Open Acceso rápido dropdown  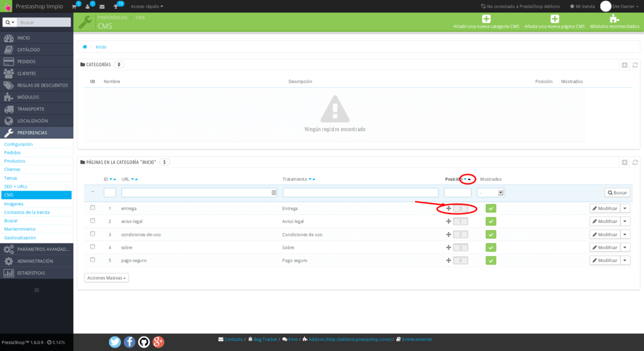pyautogui.click(x=146, y=6)
